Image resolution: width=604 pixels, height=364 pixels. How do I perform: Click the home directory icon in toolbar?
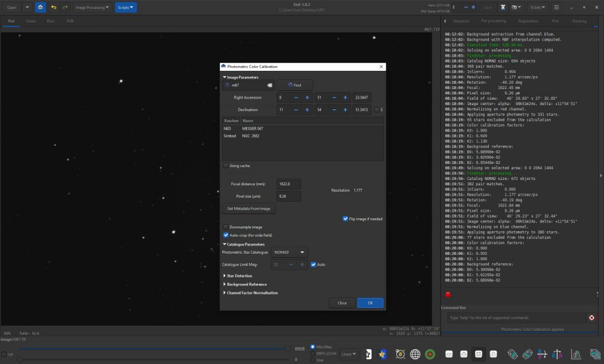(40, 8)
